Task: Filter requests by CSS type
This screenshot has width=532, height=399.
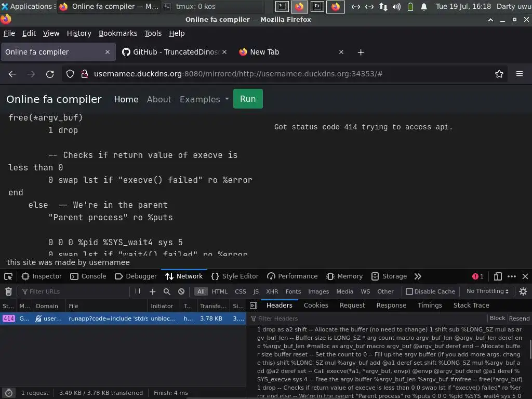Action: (x=240, y=291)
